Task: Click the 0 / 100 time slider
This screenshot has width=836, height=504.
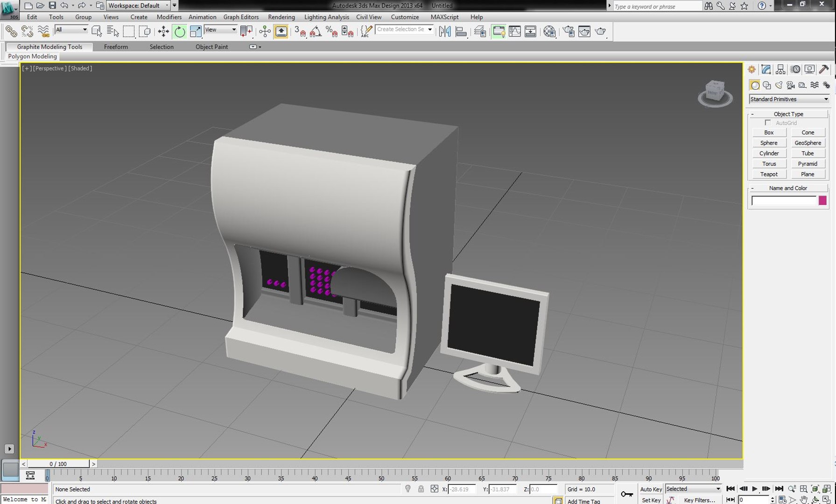Action: point(58,464)
